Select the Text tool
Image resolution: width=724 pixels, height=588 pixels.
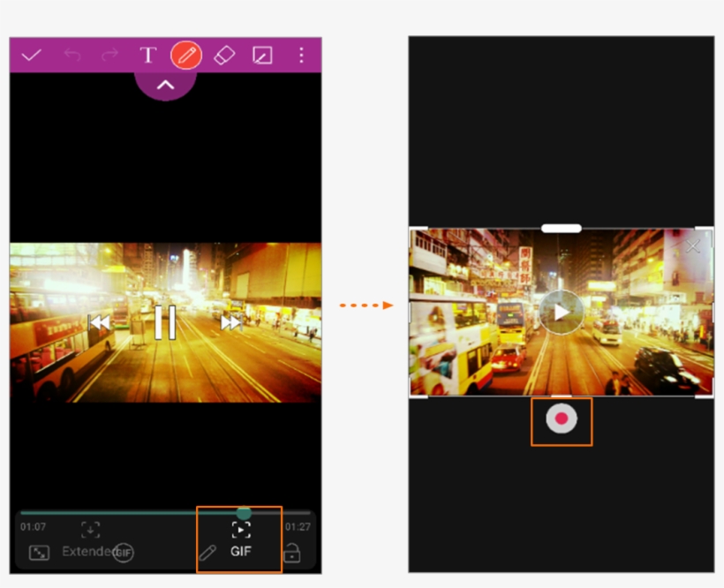coord(147,55)
